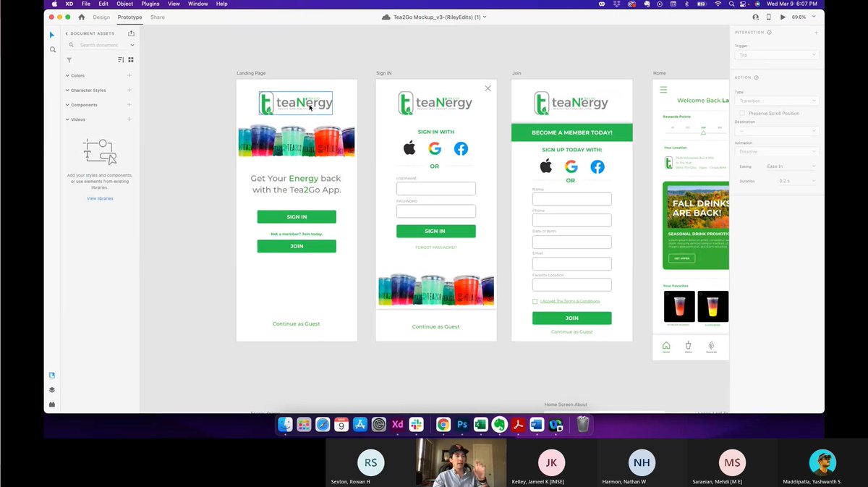Add a new color with plus icon
Screen dimensions: 868x487
click(x=129, y=75)
